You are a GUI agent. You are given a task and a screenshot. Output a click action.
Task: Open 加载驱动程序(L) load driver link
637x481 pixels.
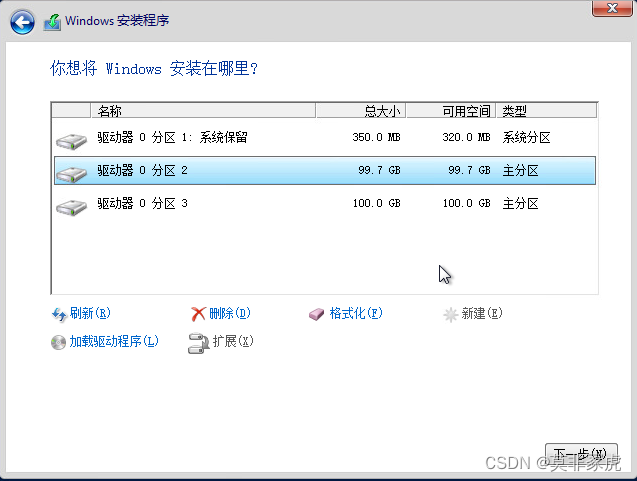click(x=114, y=341)
